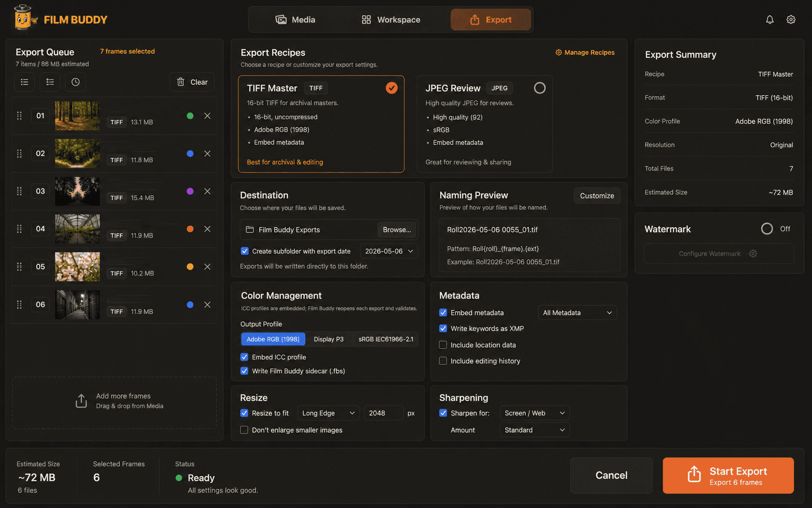Image resolution: width=812 pixels, height=508 pixels.
Task: Open the Long Edge resize dropdown
Action: [x=328, y=413]
